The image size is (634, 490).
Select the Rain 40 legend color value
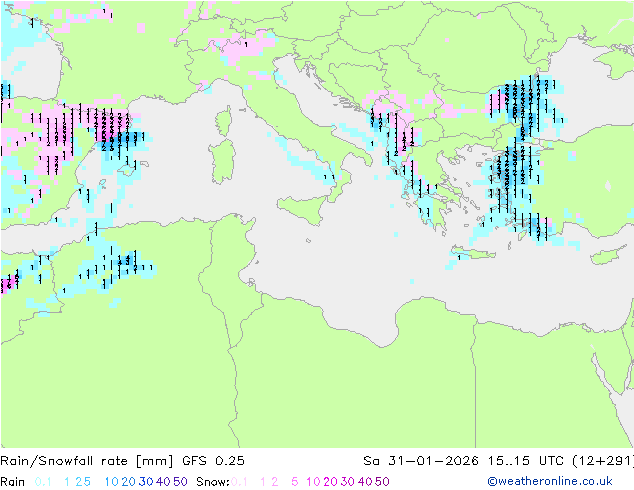[163, 482]
